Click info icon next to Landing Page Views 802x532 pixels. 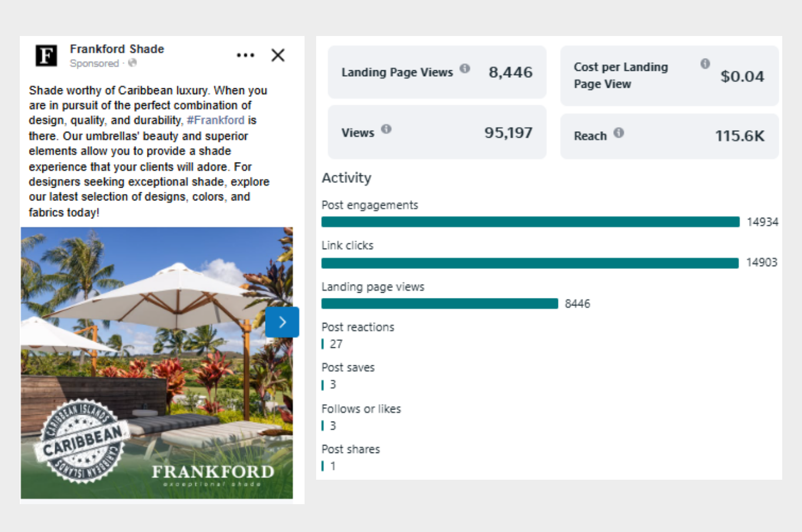465,69
